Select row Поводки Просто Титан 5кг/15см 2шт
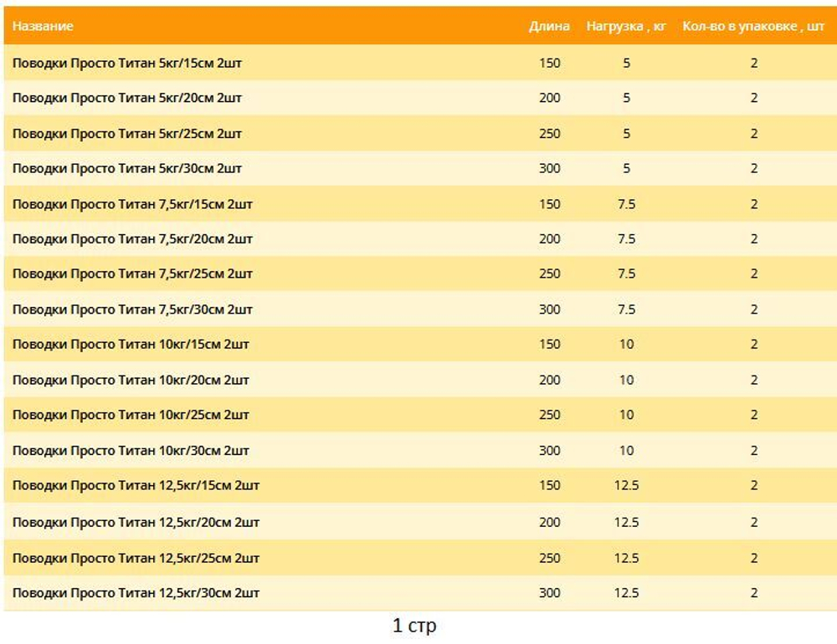 (420, 63)
